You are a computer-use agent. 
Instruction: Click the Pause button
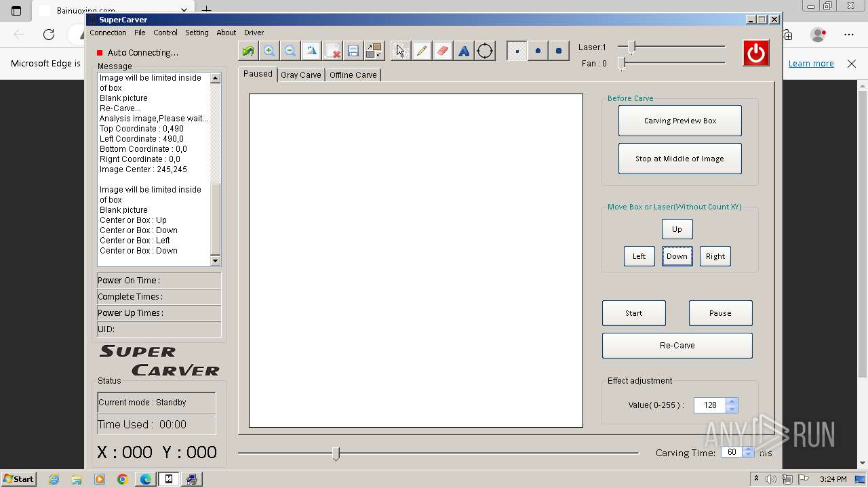720,313
